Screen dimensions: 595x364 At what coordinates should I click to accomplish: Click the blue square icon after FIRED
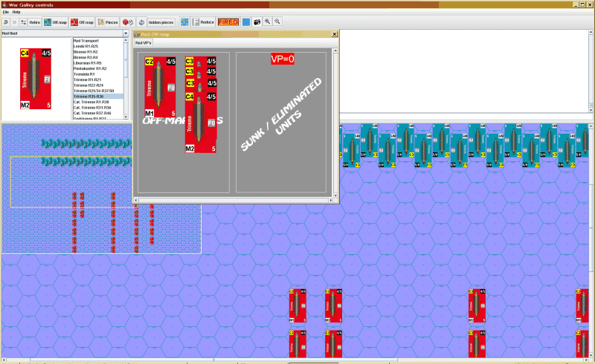246,22
